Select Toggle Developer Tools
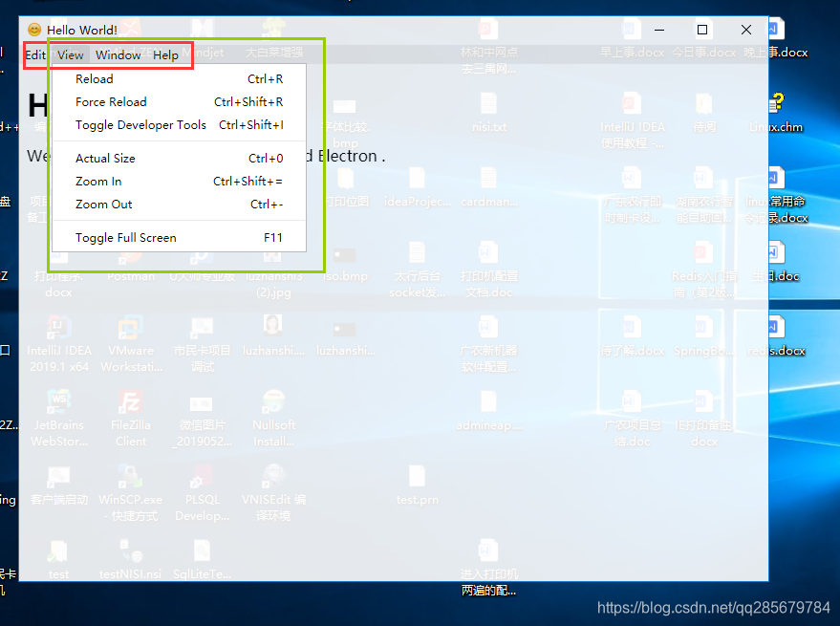The width and height of the screenshot is (840, 626). (x=179, y=125)
